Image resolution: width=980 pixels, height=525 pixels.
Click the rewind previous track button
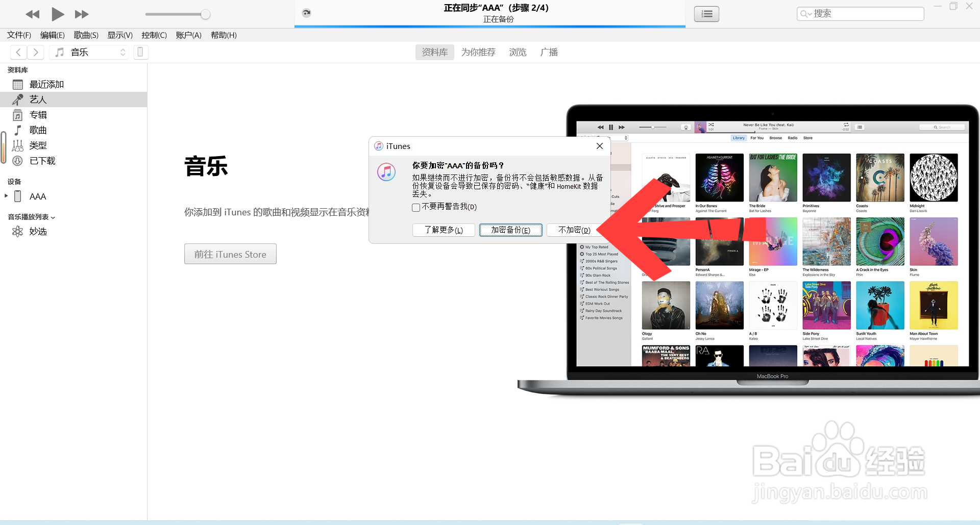[x=33, y=14]
